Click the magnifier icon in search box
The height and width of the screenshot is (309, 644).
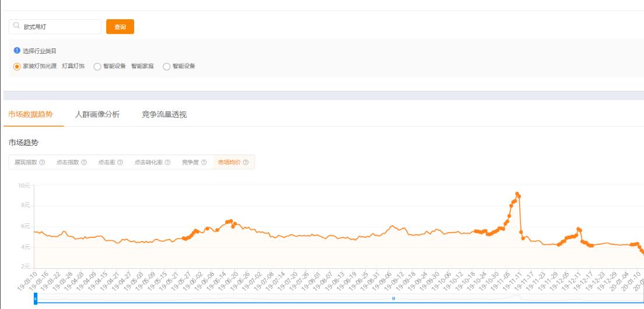(16, 26)
